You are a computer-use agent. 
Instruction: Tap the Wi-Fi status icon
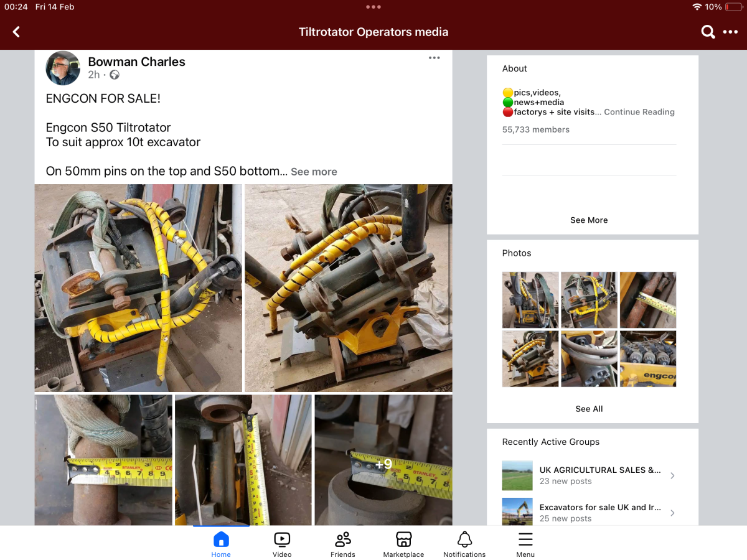point(697,7)
